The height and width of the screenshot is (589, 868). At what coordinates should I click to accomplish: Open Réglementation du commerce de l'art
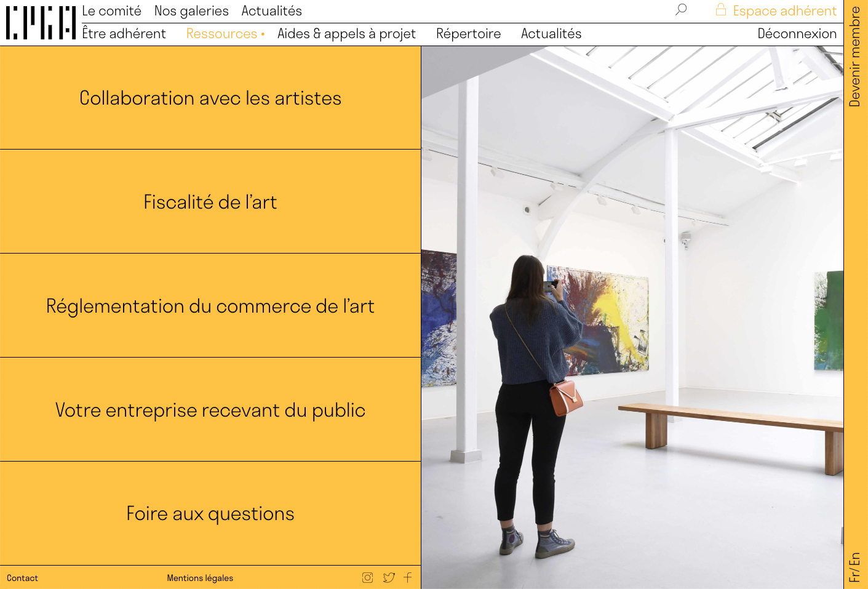click(x=210, y=306)
